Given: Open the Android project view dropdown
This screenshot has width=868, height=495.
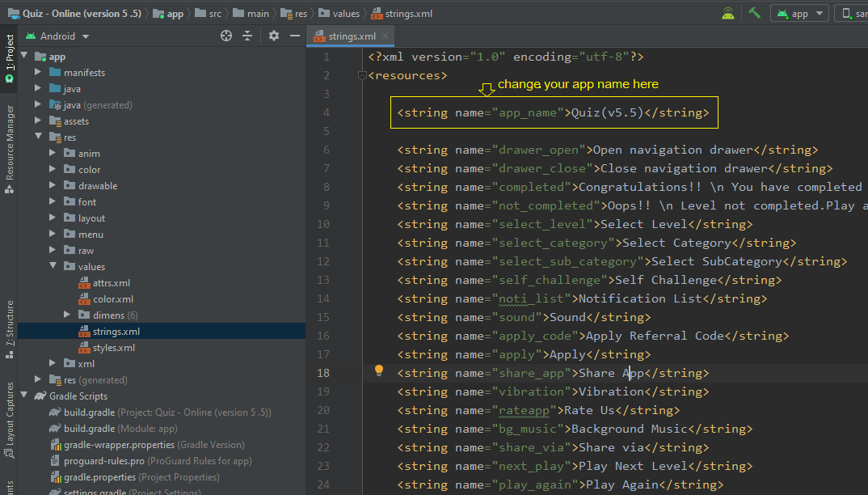Looking at the screenshot, I should (57, 36).
